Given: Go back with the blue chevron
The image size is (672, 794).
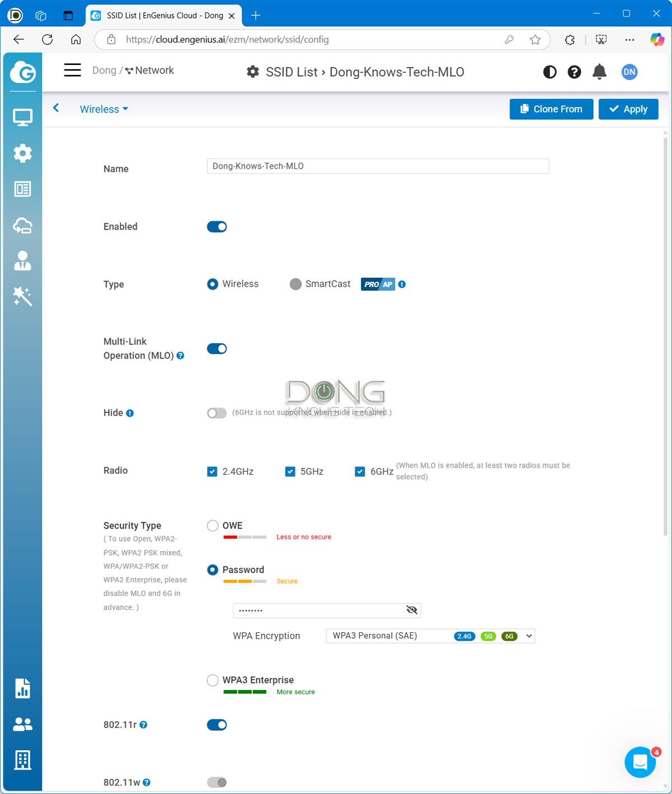Looking at the screenshot, I should [x=56, y=108].
